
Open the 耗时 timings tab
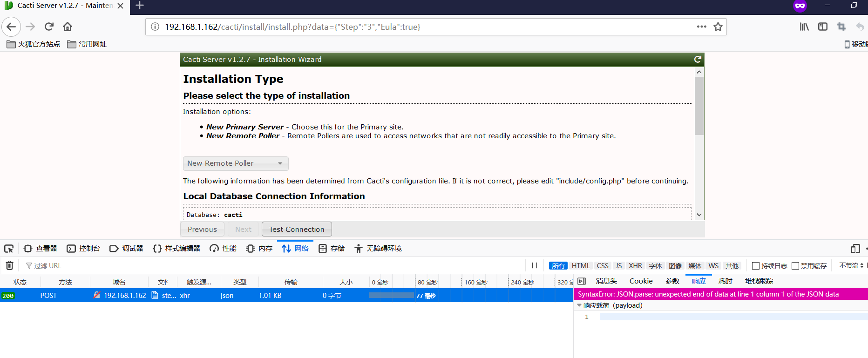point(726,281)
